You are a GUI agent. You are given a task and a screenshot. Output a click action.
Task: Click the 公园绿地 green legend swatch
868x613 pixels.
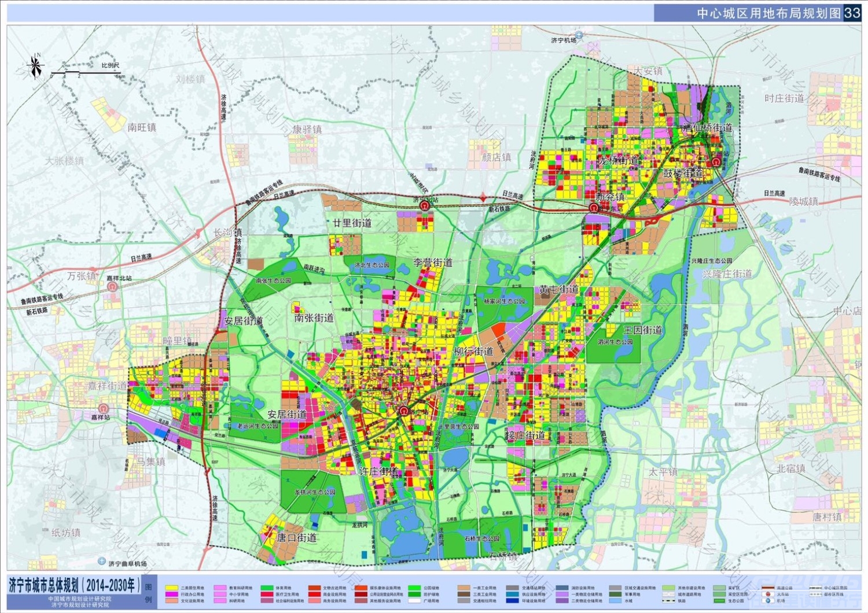[414, 588]
